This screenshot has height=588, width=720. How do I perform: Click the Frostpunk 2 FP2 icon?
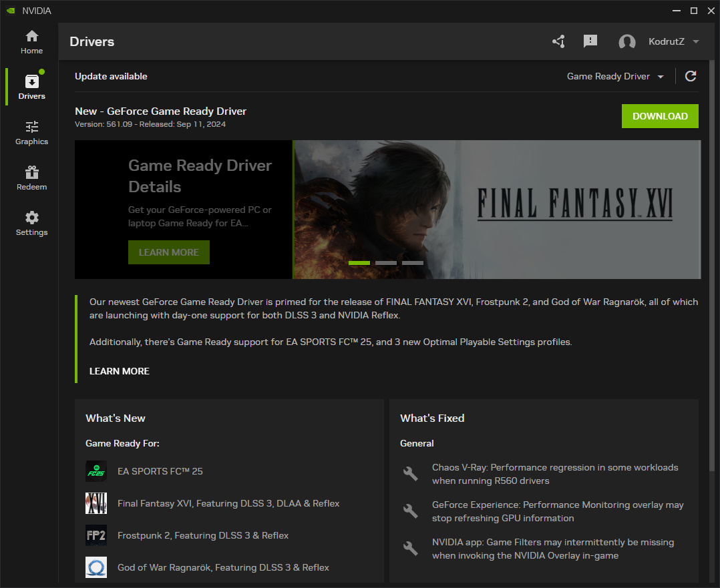point(96,536)
